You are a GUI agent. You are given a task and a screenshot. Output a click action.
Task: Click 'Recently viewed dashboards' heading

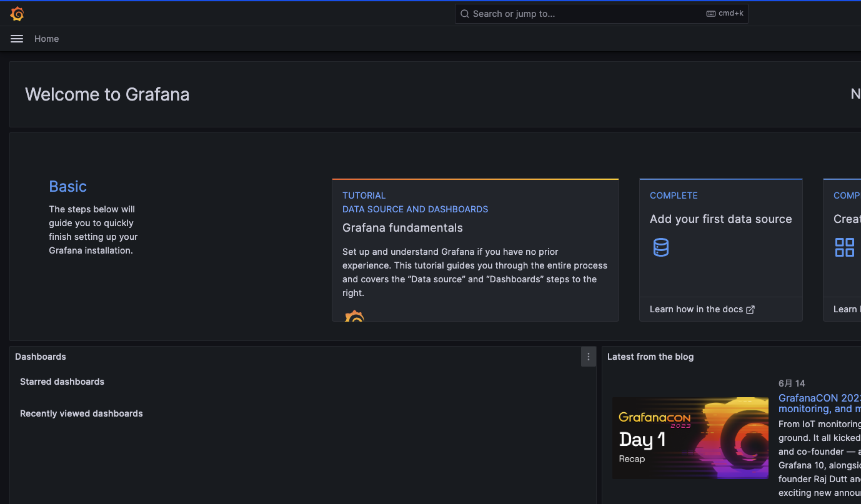81,413
